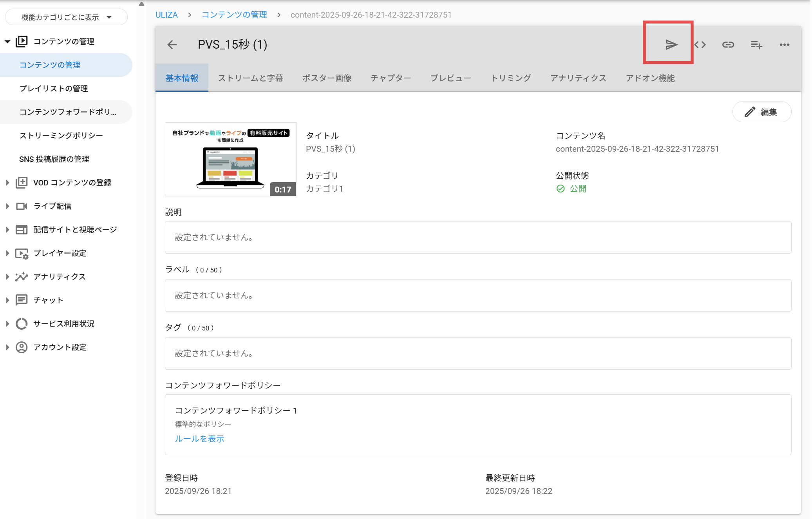
Task: Click the video thumbnail preview
Action: (x=230, y=159)
